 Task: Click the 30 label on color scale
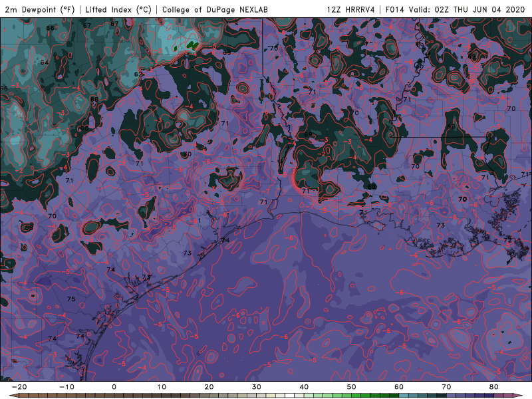(257, 387)
